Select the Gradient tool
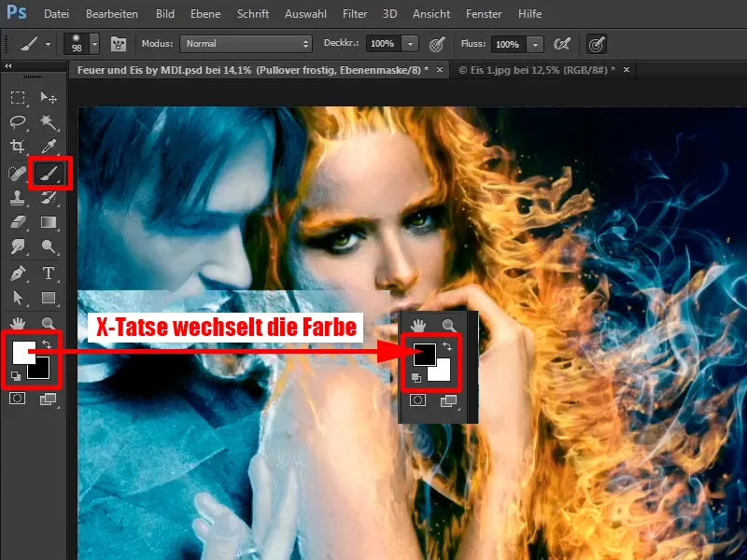 click(x=49, y=222)
